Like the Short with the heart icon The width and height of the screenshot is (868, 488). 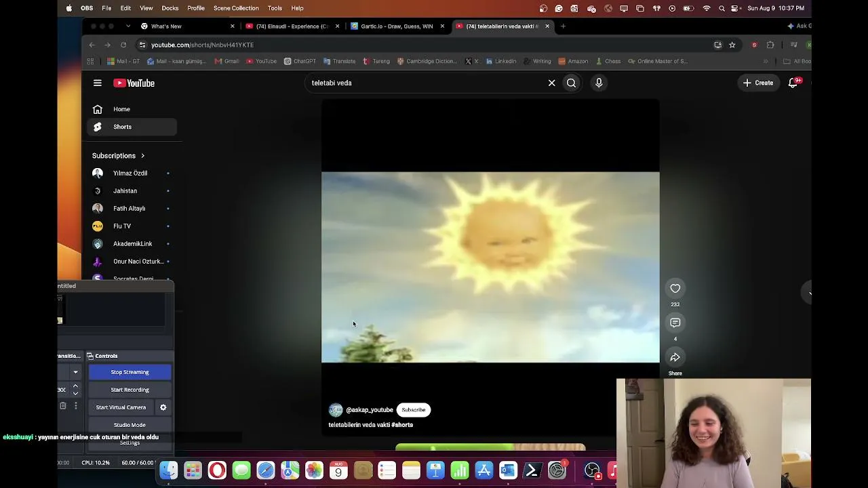tap(675, 289)
